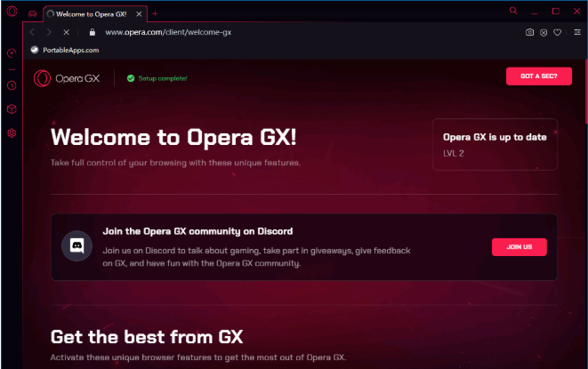Click the page vertical scrollbar
This screenshot has height=369, width=588.
click(x=586, y=92)
